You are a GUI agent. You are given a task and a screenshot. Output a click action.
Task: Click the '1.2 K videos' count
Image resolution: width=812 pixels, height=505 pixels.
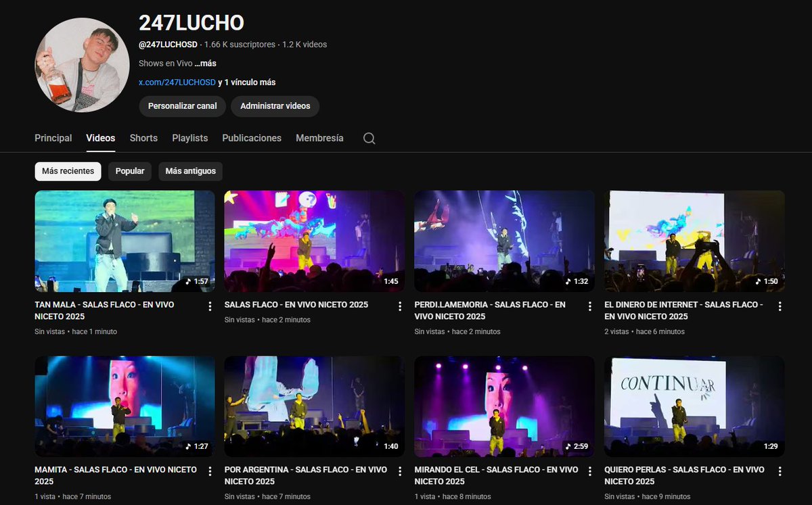[304, 45]
